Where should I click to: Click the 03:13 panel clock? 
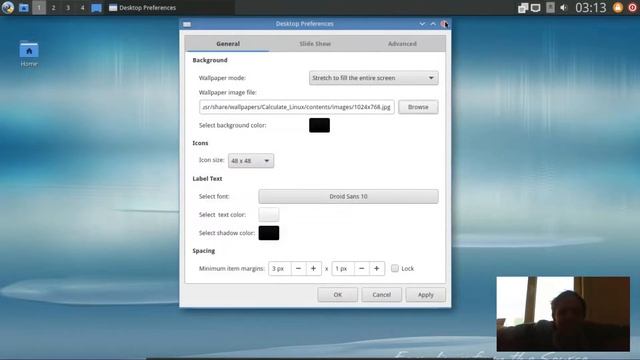click(x=591, y=8)
